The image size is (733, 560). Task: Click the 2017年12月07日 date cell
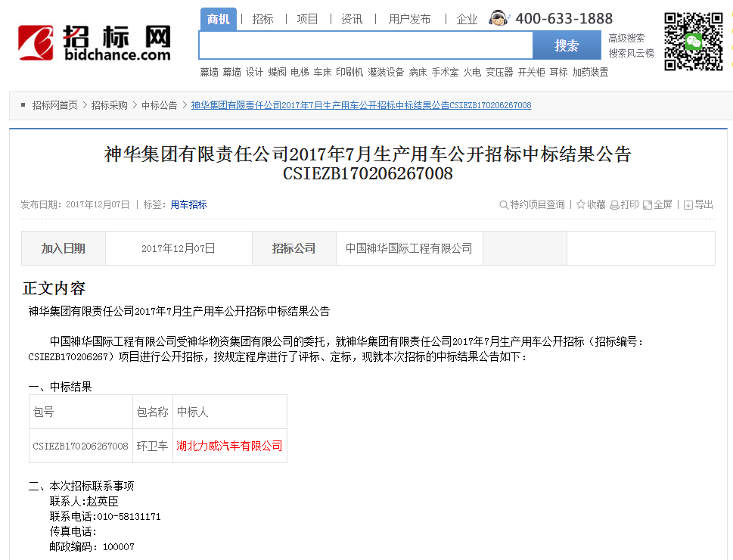click(x=178, y=248)
